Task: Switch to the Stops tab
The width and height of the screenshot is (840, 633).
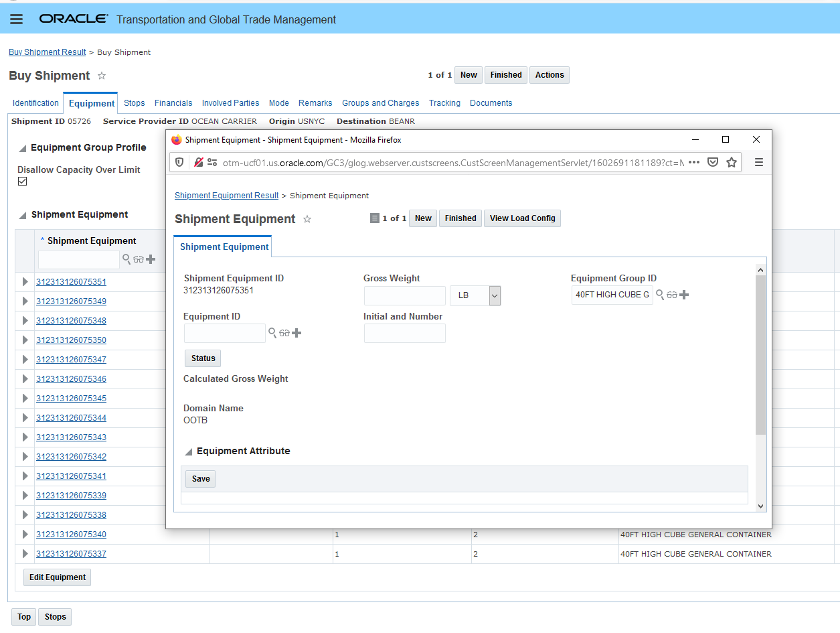Action: click(x=135, y=103)
